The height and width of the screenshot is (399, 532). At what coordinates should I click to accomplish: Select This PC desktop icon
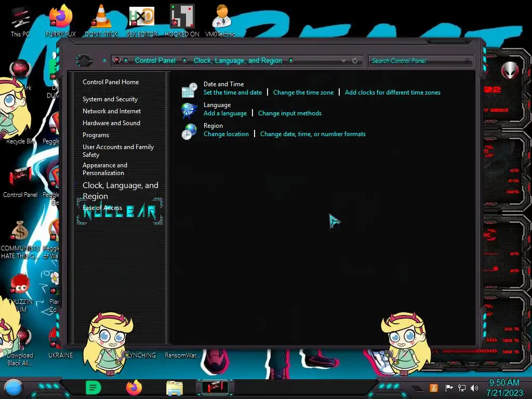(20, 21)
